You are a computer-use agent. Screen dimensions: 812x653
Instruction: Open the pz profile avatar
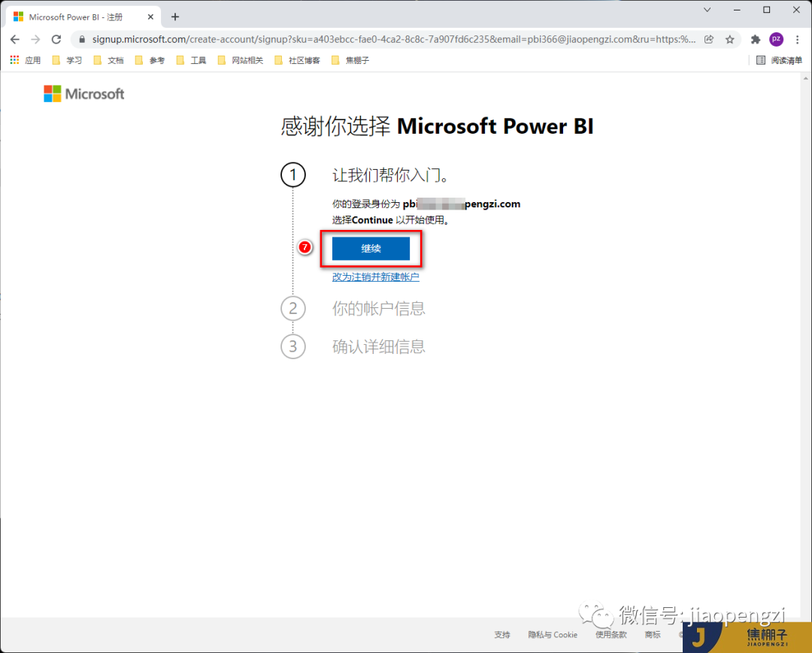click(776, 39)
